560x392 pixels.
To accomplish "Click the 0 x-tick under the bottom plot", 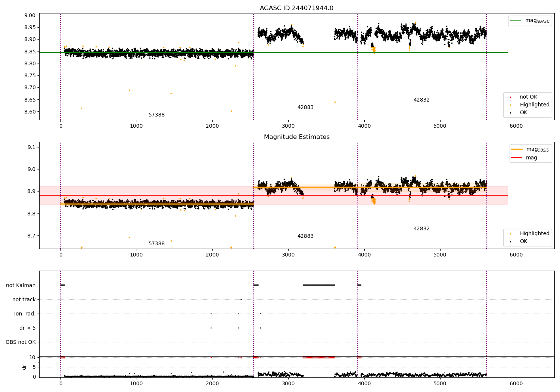I will click(60, 384).
